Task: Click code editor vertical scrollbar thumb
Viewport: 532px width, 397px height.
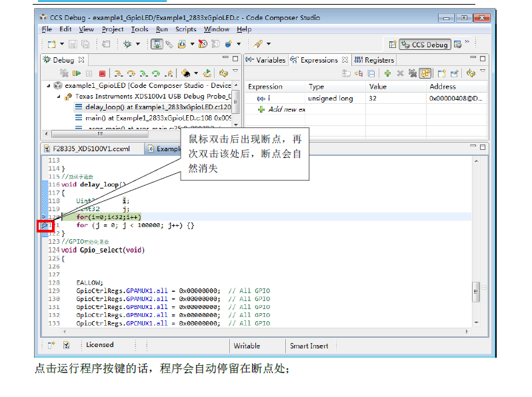Action: pos(476,292)
